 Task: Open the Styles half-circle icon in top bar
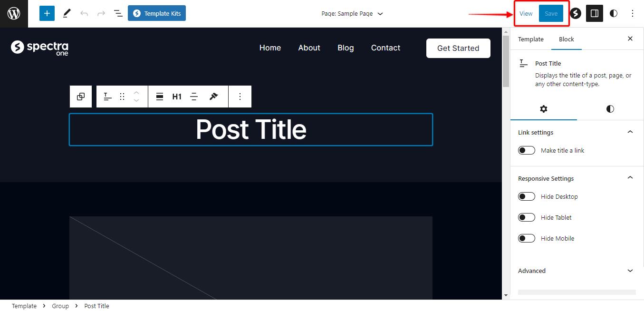[614, 13]
